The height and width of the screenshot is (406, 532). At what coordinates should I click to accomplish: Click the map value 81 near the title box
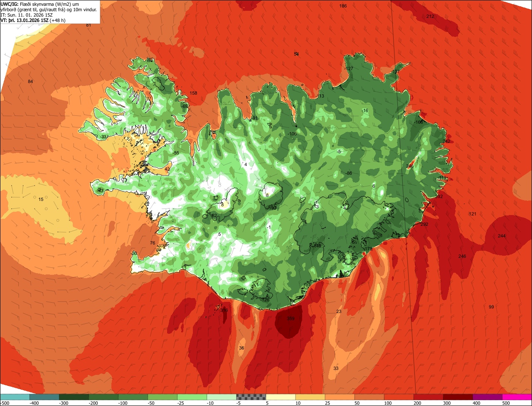[x=89, y=25]
